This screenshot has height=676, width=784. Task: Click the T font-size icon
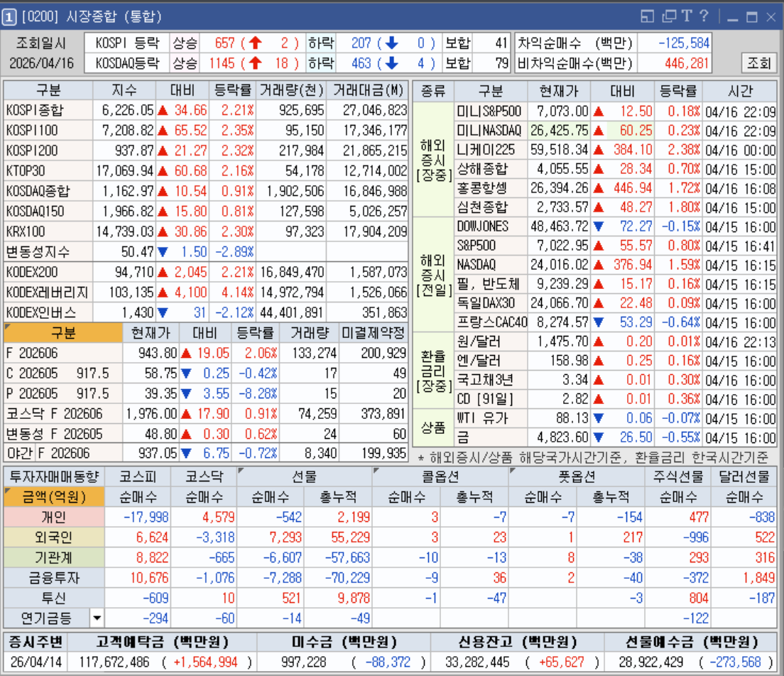coord(687,16)
